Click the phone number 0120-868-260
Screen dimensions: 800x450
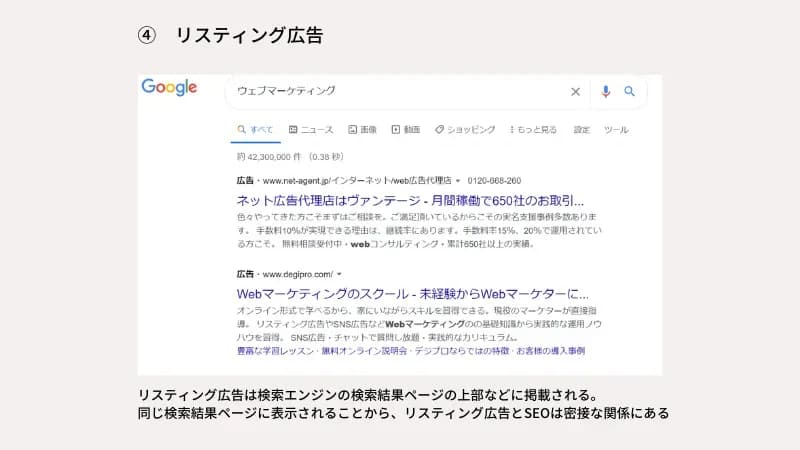(x=494, y=181)
